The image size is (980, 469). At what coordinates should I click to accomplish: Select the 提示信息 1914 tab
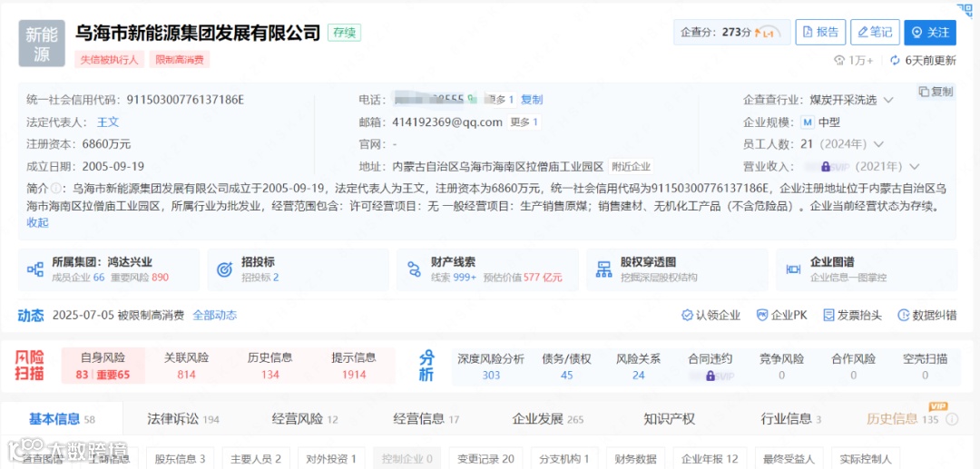pyautogui.click(x=354, y=366)
